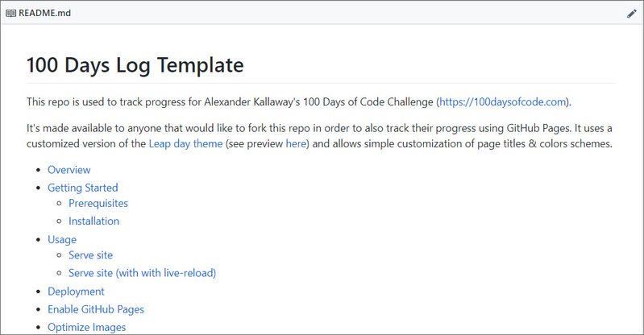Follow the "here" preview link
The height and width of the screenshot is (335, 644).
click(296, 143)
